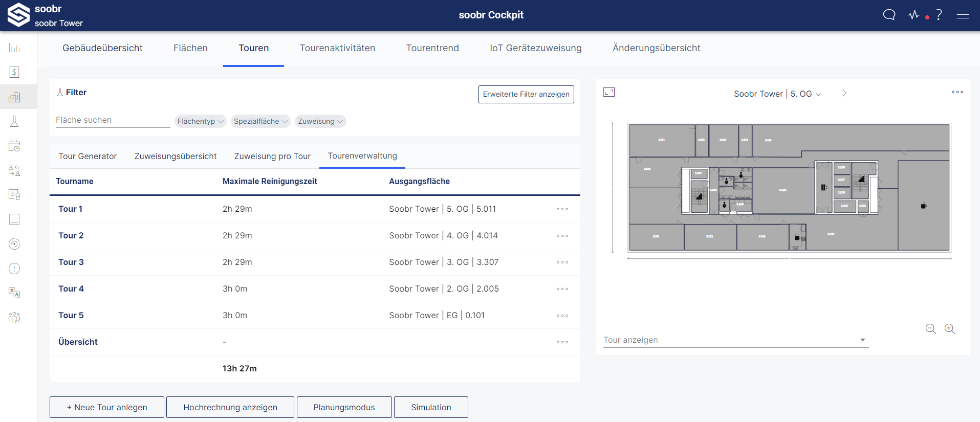This screenshot has height=422, width=980.
Task: Click the soobr logo icon
Action: [x=18, y=15]
